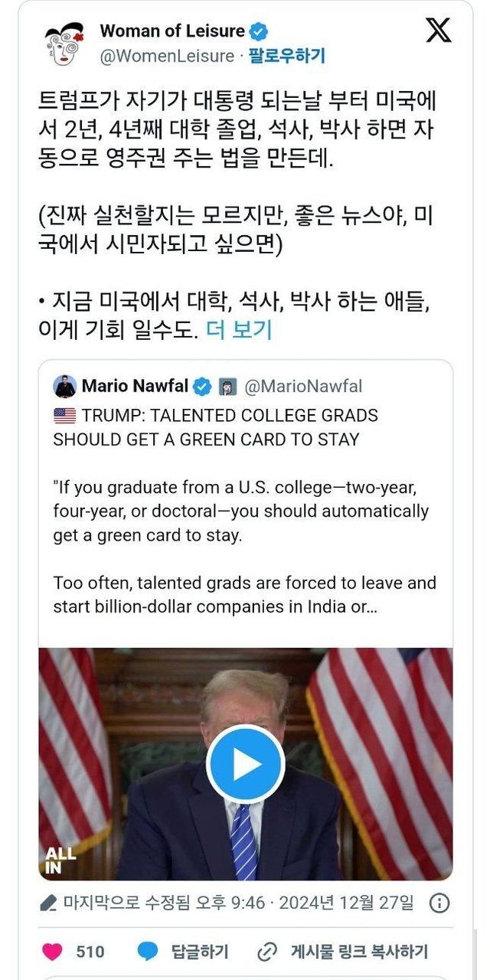Click the pencil edit-history icon
Image resolution: width=490 pixels, height=980 pixels.
48,903
